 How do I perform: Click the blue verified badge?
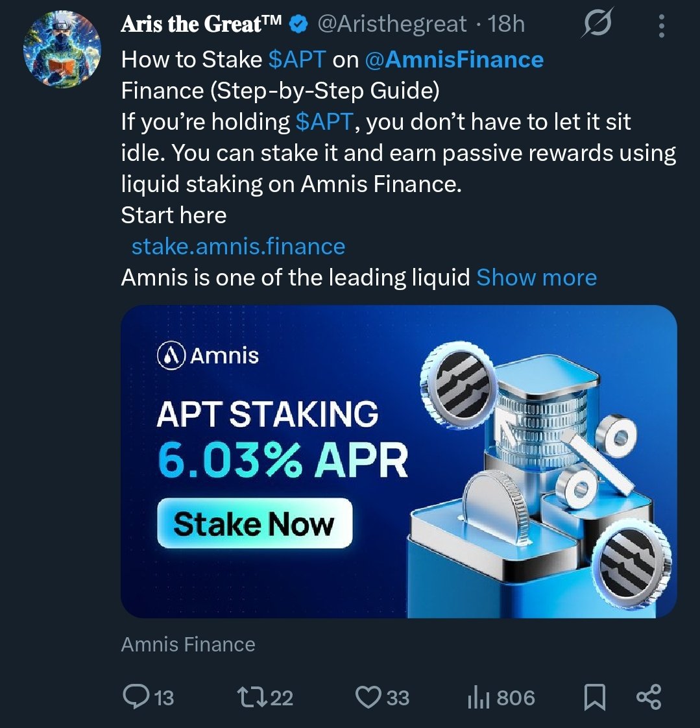pyautogui.click(x=298, y=25)
